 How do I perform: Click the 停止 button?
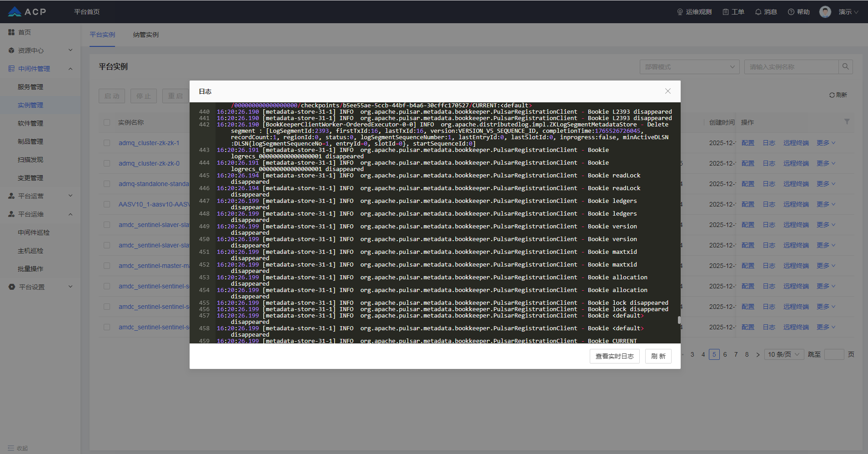tap(144, 96)
